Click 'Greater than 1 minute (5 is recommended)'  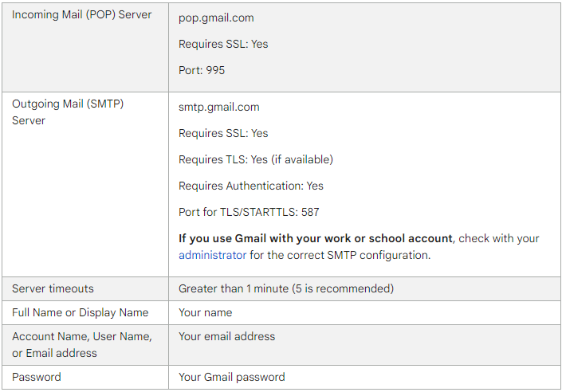286,288
